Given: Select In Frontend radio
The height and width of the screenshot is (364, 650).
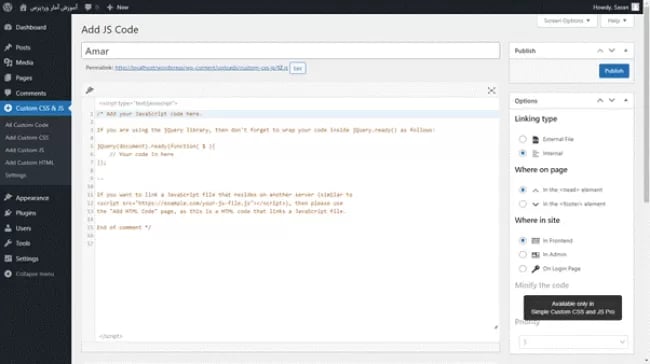Looking at the screenshot, I should click(x=523, y=240).
